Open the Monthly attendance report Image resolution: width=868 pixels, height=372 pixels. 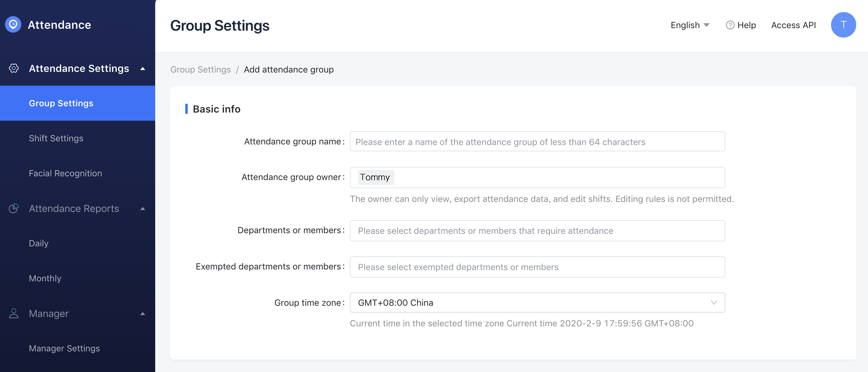(x=78, y=279)
